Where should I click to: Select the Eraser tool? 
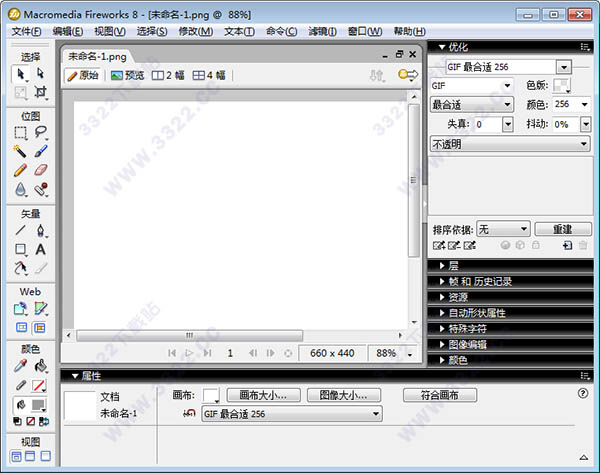point(40,170)
